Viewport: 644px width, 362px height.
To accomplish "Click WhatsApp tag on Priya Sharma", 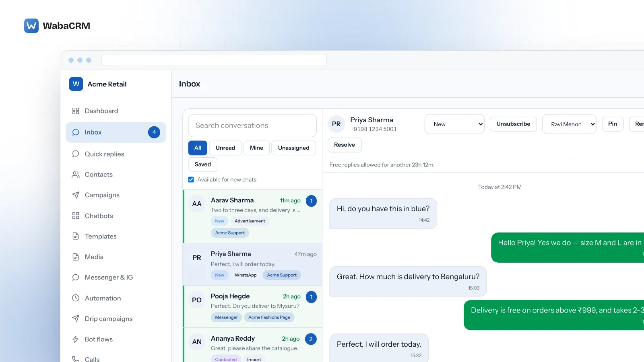I will tap(246, 275).
